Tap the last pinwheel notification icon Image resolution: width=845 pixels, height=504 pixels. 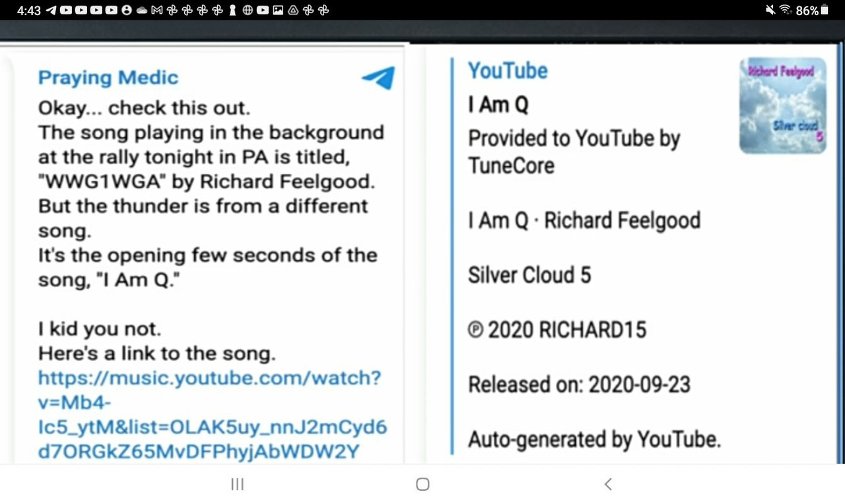tap(323, 11)
